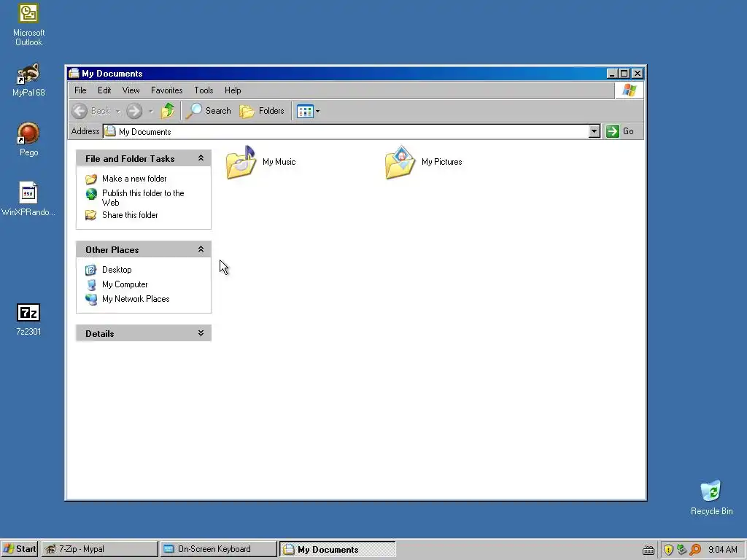Click the Forward arrow toolbar button
Screen dimensions: 747x560
(x=134, y=111)
